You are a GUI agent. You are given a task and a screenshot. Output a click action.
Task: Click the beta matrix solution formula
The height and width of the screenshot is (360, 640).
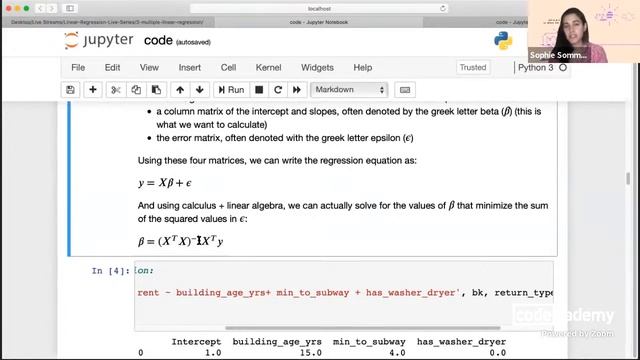point(180,241)
